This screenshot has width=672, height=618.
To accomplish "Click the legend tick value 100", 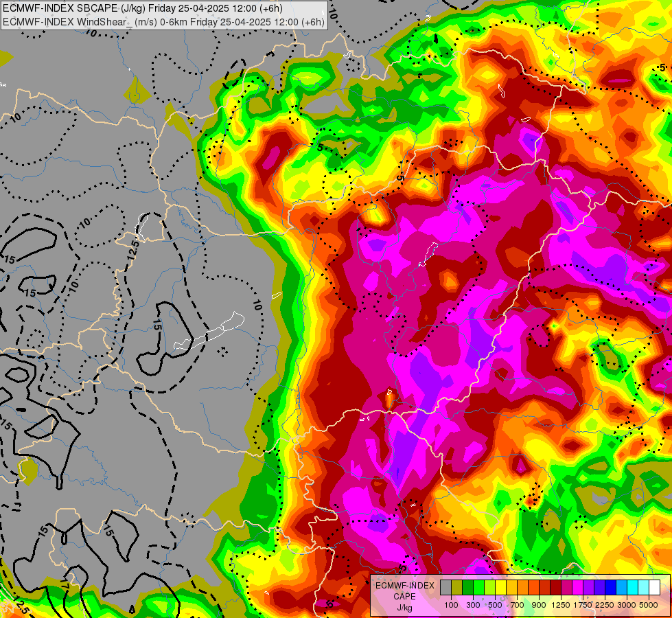I will coord(451,605).
